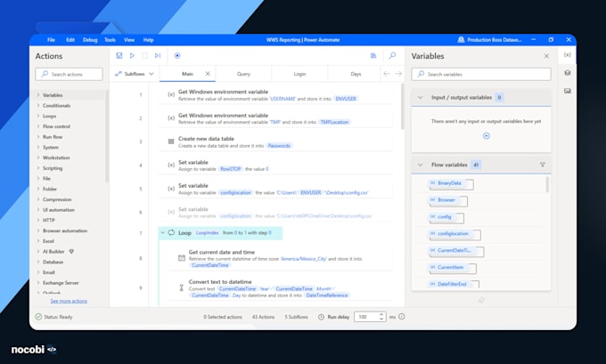Select step 2 Get Windows environment variable TMP
Viewport: 606px width, 364px height.
(275, 118)
